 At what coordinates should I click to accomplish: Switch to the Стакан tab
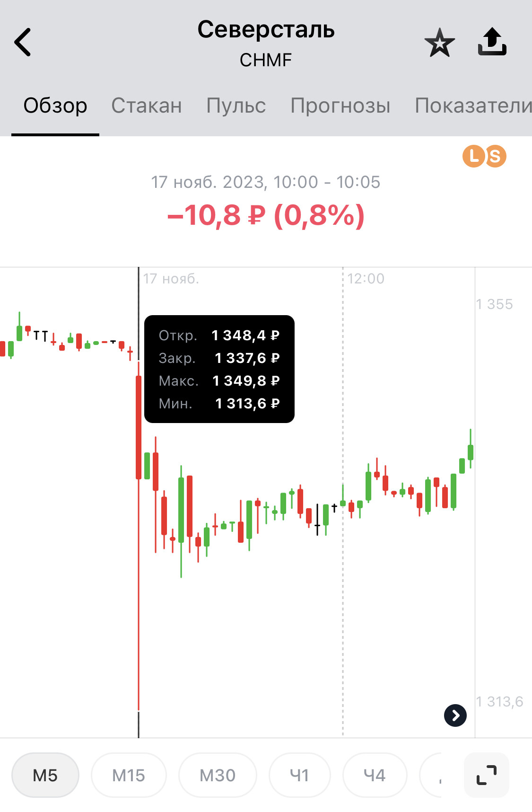(x=147, y=106)
